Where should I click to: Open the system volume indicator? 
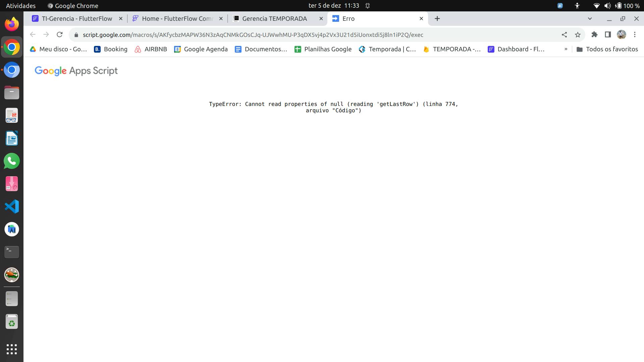607,6
